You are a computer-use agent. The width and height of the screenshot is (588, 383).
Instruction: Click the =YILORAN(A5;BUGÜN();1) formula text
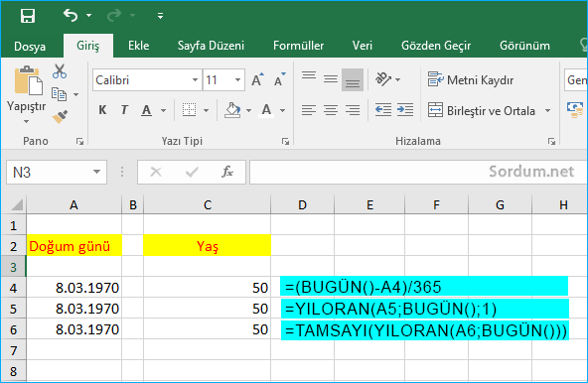click(x=390, y=309)
